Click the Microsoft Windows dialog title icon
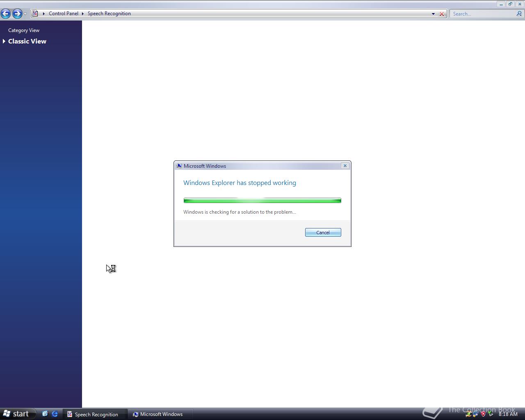Image resolution: width=525 pixels, height=420 pixels. coord(179,166)
